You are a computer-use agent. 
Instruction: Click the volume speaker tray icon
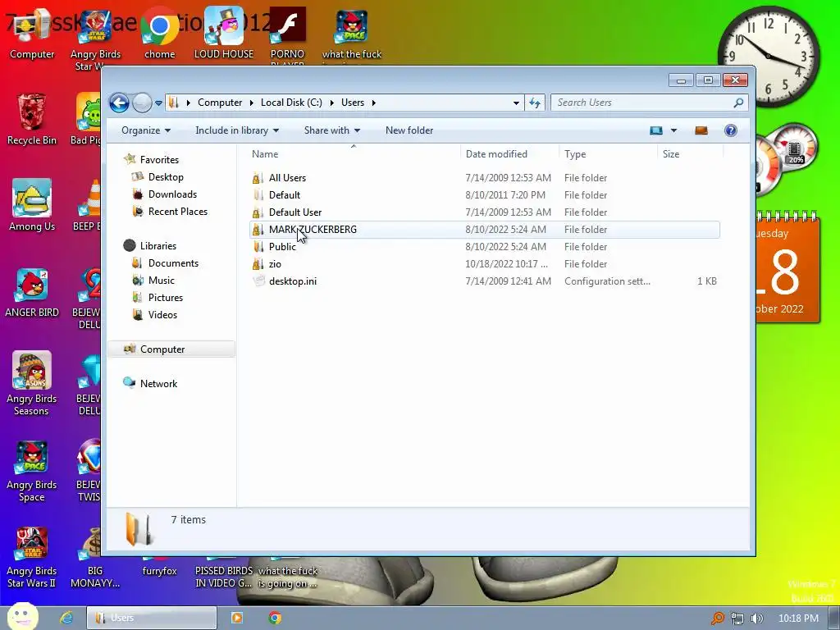click(x=756, y=619)
